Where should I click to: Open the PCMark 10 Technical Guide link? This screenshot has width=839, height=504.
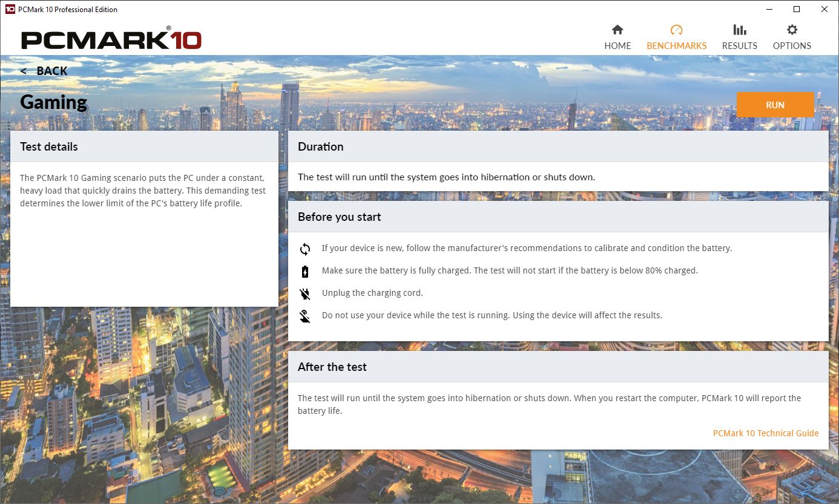click(x=766, y=433)
